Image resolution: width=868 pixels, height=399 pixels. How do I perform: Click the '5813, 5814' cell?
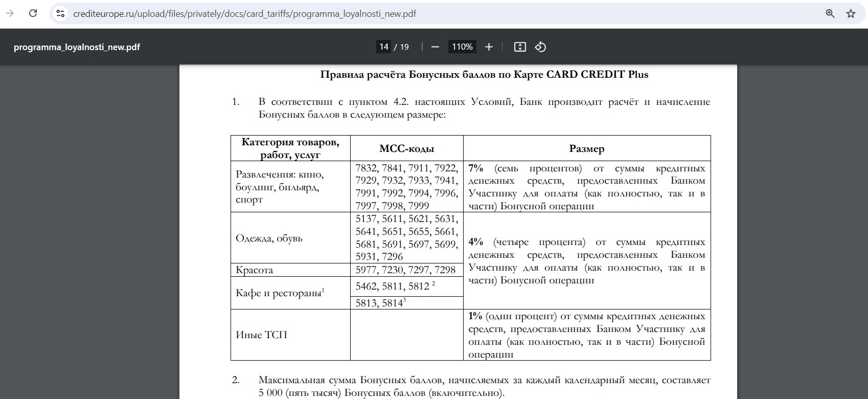click(407, 303)
